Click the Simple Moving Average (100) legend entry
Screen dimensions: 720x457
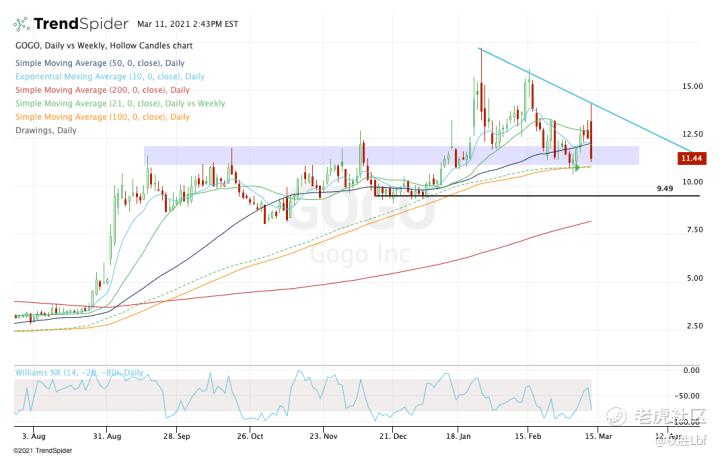102,117
